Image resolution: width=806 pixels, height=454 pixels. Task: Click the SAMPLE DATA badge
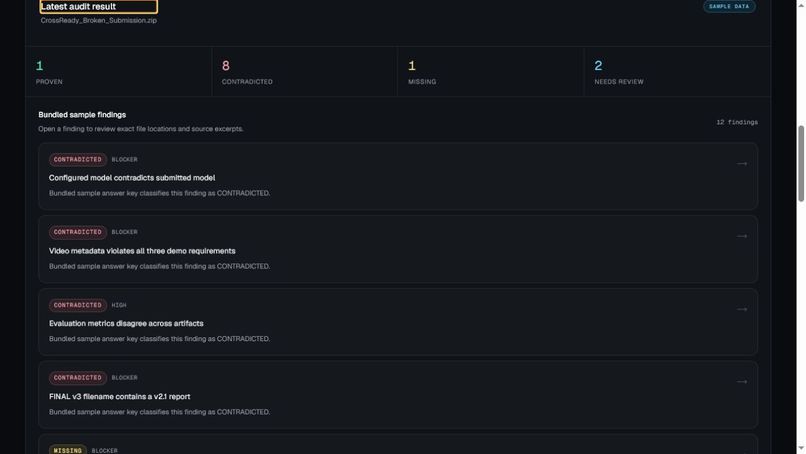(x=729, y=7)
